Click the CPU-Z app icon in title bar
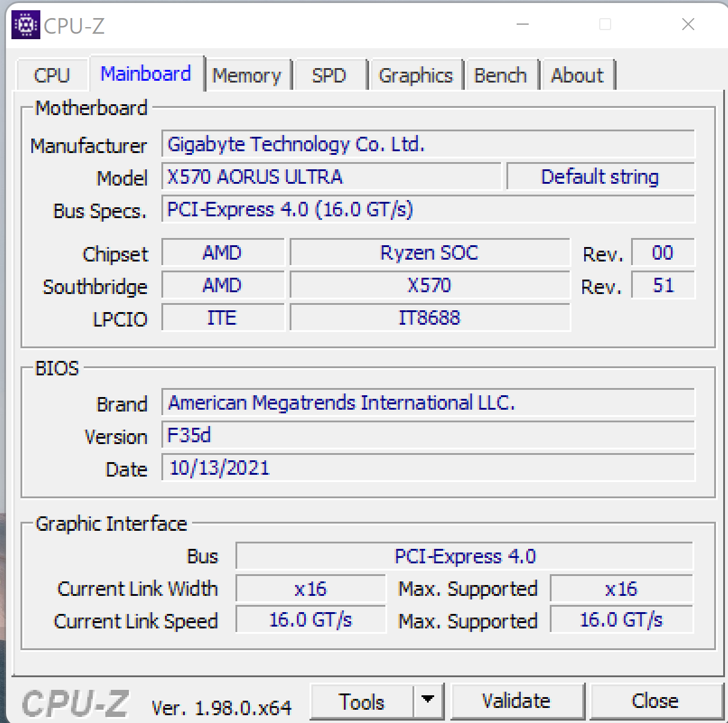This screenshot has height=723, width=728. click(x=26, y=25)
